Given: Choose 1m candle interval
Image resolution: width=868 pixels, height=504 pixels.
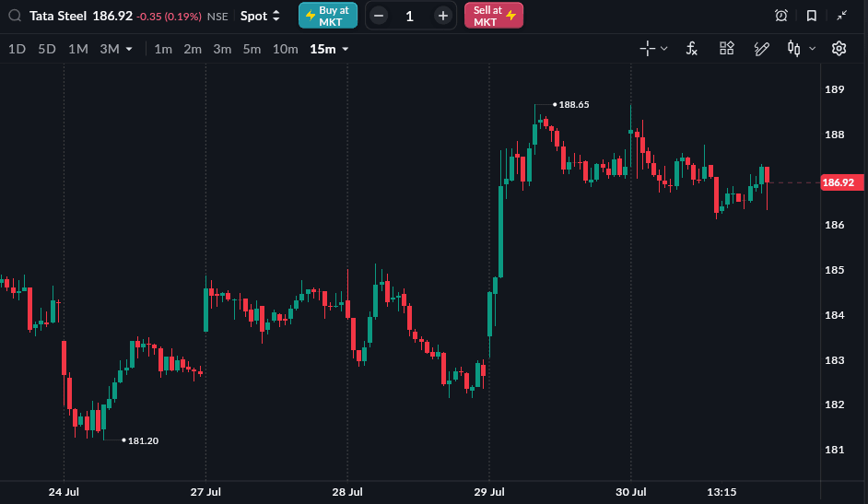Looking at the screenshot, I should click(x=163, y=49).
